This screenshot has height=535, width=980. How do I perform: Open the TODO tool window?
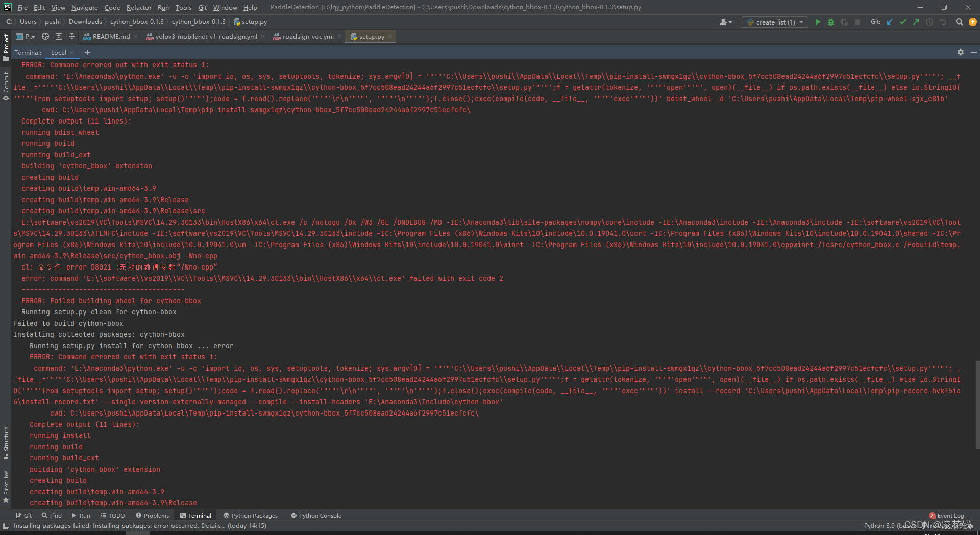(x=113, y=515)
